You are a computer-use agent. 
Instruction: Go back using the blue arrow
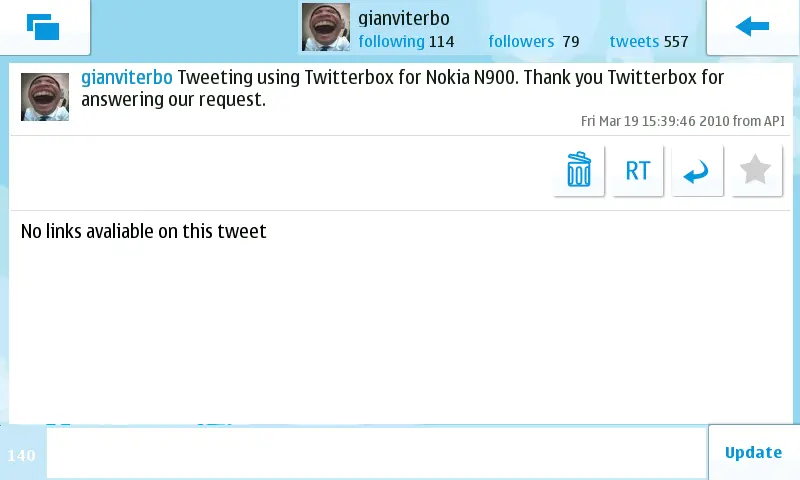pos(753,27)
